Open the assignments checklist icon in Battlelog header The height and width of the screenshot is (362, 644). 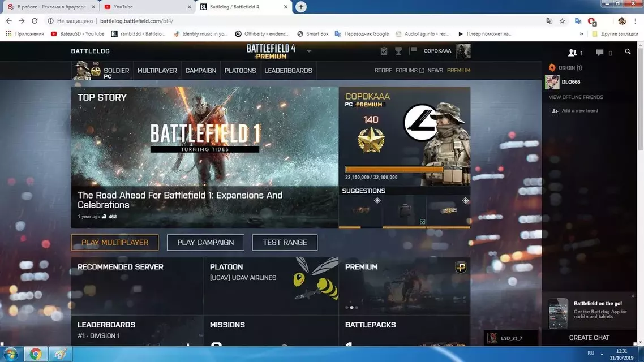click(384, 51)
